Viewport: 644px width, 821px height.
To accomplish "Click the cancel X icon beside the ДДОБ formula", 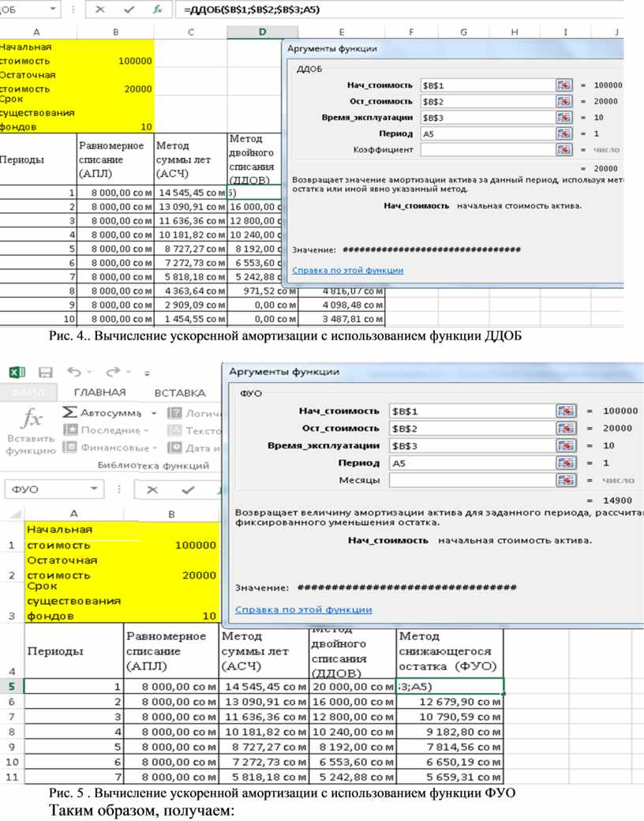I will [x=100, y=9].
